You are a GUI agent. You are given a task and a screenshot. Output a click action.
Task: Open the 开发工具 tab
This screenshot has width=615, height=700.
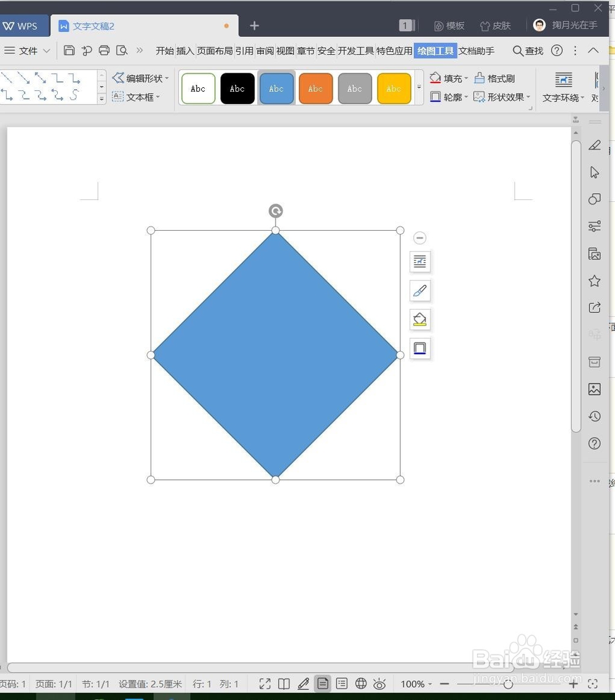(x=355, y=51)
